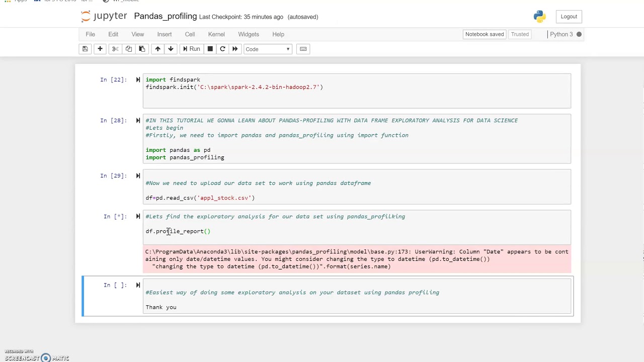
Task: Click the Last Checkpoint text
Action: click(x=241, y=17)
